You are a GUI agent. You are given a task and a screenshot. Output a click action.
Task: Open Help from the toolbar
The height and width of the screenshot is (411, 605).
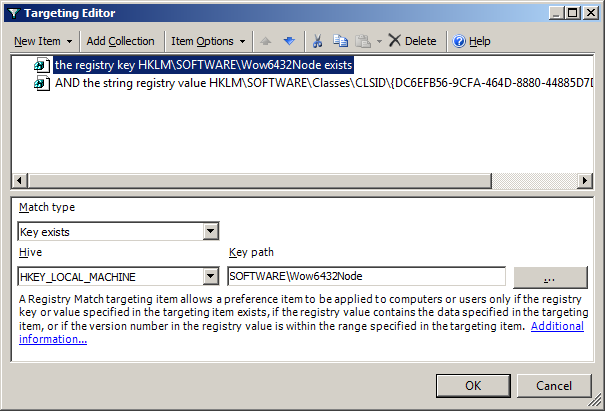point(471,41)
